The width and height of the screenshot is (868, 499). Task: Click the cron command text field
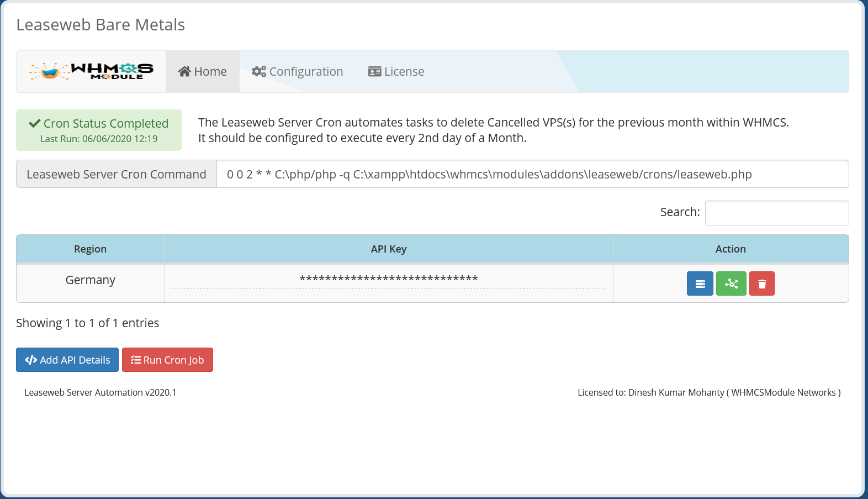point(533,174)
